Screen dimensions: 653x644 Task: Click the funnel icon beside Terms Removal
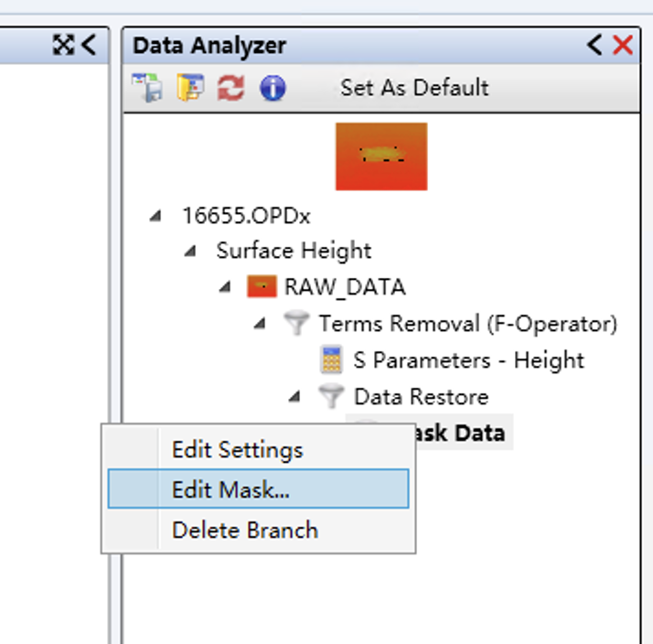295,324
